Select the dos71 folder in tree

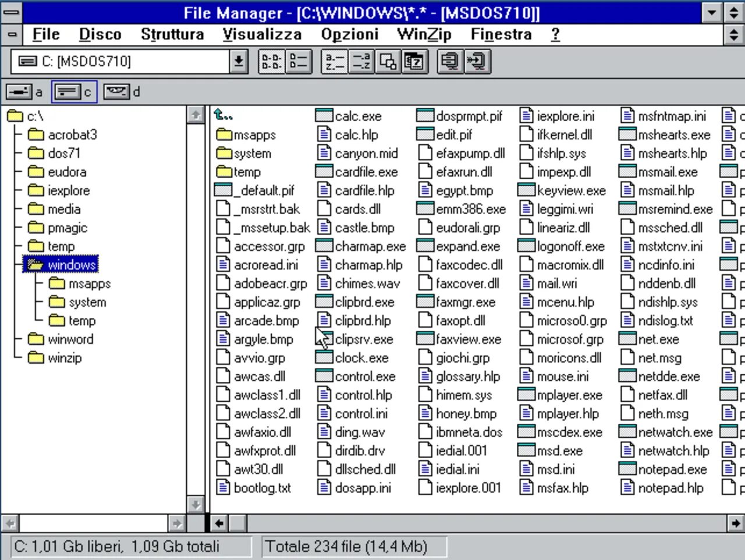[x=55, y=154]
